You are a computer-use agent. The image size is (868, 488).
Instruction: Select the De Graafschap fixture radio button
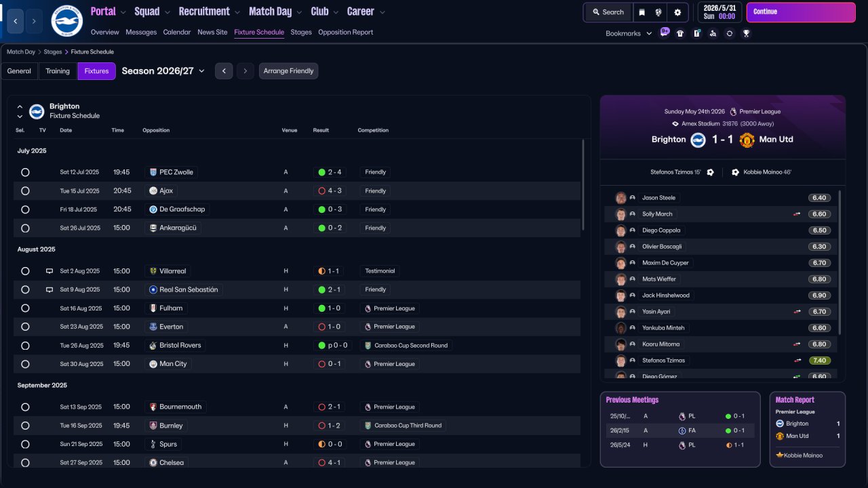click(25, 209)
